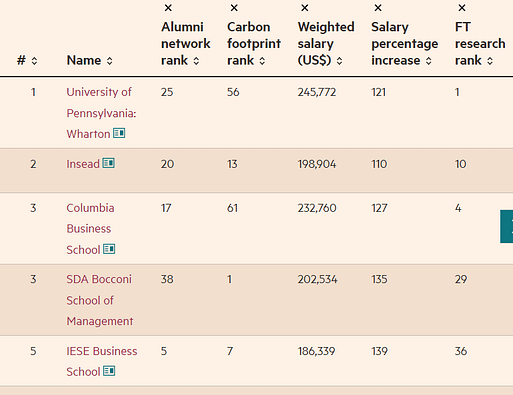Open the Insead link
Screen dimensions: 513x395
pos(83,164)
